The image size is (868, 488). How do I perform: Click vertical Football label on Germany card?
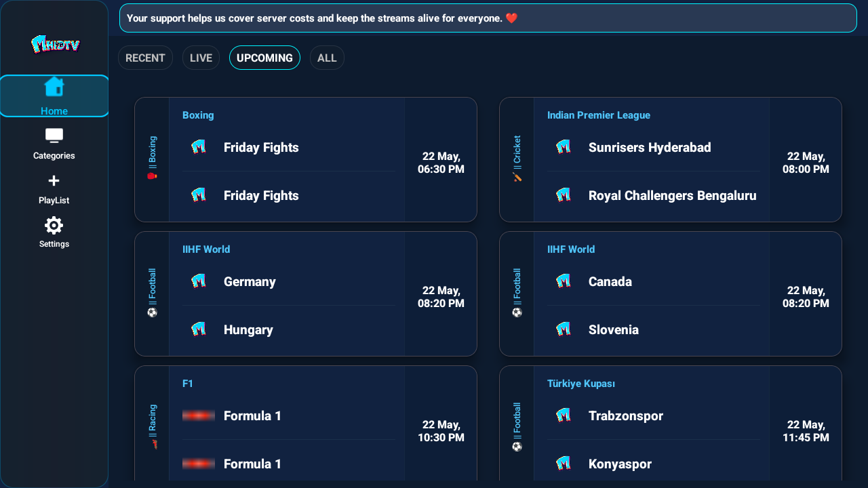click(153, 287)
